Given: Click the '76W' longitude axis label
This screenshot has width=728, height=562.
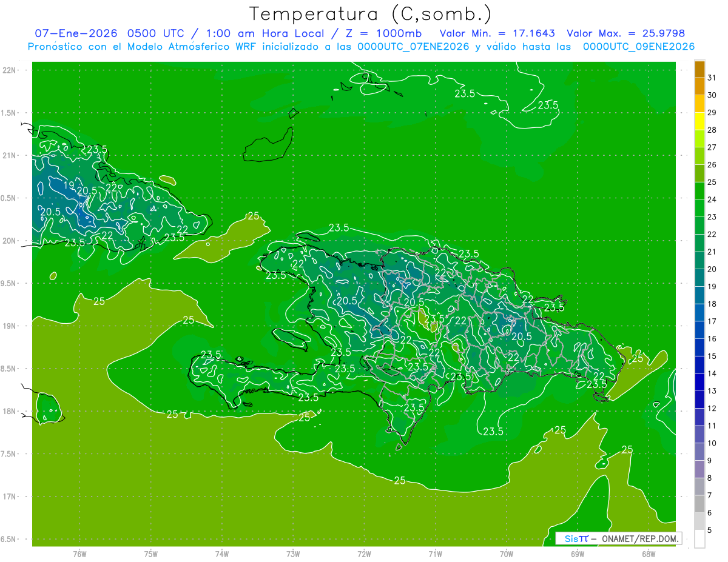Looking at the screenshot, I should (79, 554).
